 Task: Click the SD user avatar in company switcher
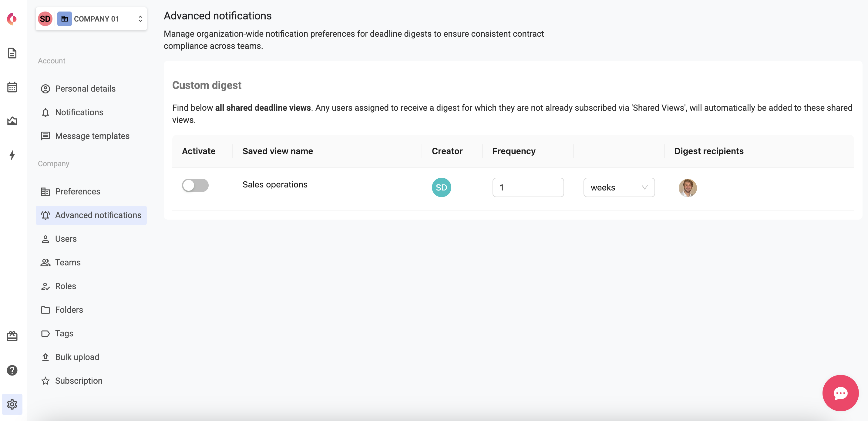(x=45, y=19)
